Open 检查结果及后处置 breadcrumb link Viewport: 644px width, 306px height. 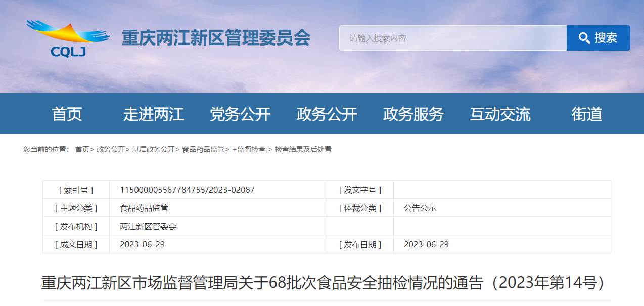pos(303,149)
